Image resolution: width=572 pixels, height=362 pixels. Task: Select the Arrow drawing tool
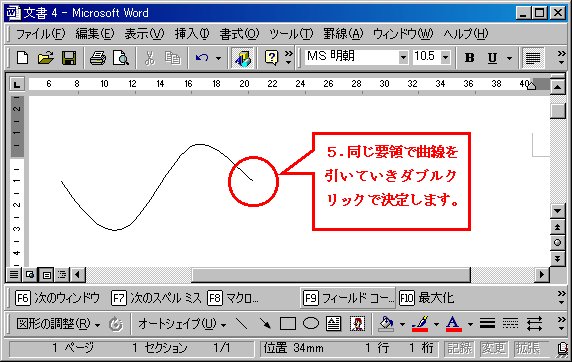coord(265,323)
